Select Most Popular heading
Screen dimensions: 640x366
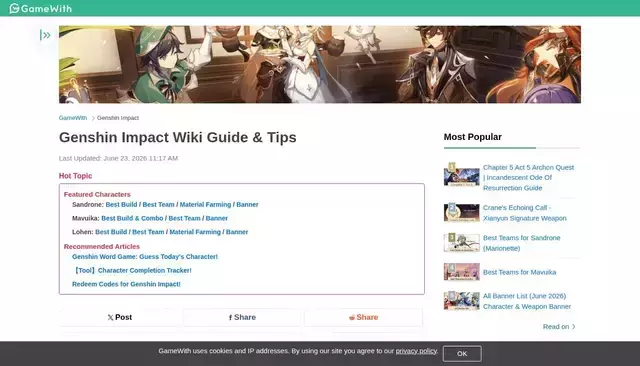pos(473,137)
